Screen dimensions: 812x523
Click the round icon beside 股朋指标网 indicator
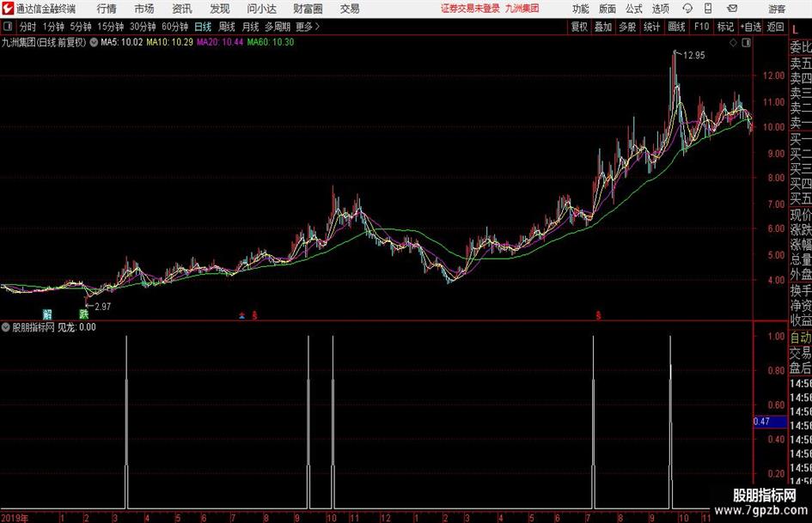click(x=6, y=327)
